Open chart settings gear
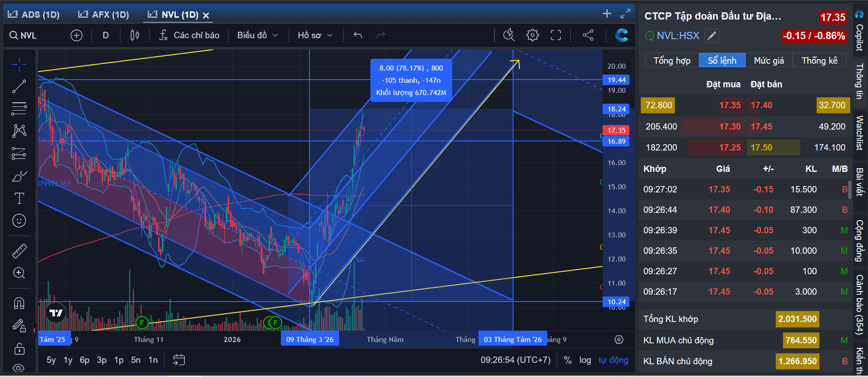Screen dimensions: 868x377 coord(533,35)
